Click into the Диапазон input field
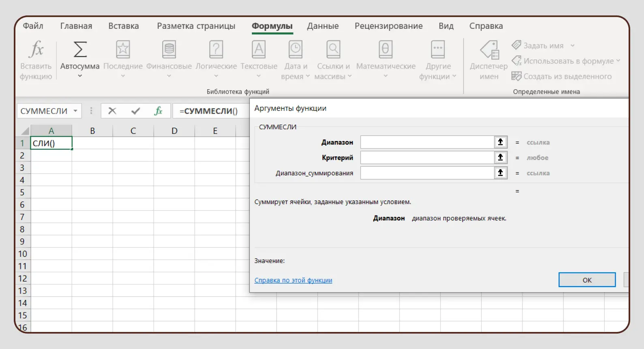The height and width of the screenshot is (349, 644). [427, 142]
